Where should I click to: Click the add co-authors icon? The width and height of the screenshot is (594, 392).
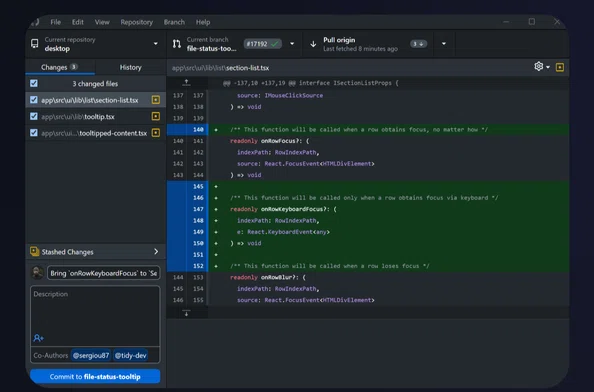[38, 338]
